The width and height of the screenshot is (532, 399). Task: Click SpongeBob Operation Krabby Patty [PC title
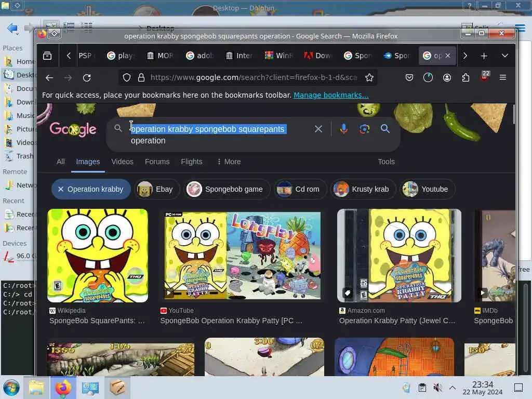point(231,321)
